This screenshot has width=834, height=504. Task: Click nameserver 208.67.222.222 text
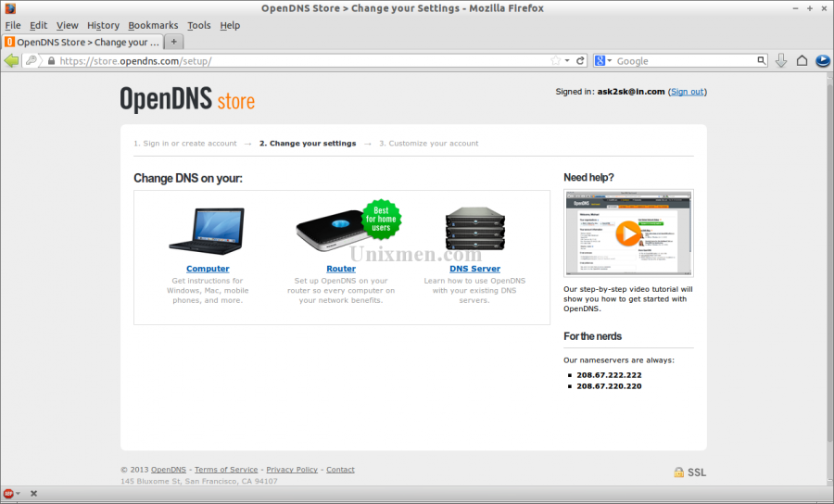pyautogui.click(x=609, y=375)
